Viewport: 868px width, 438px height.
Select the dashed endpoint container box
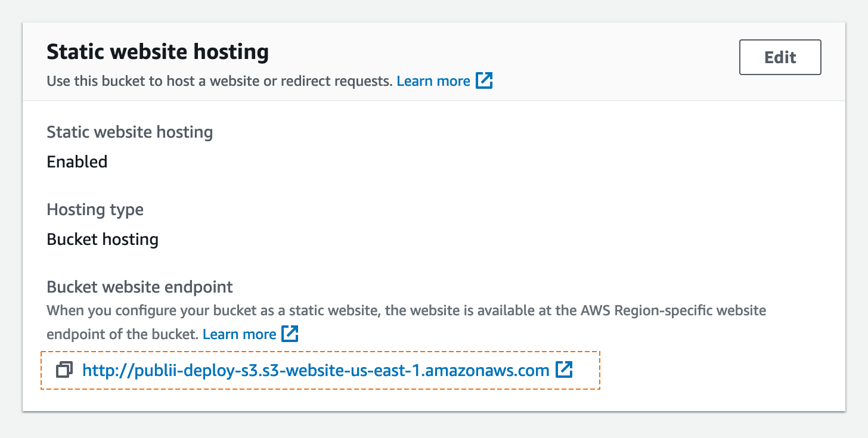(321, 369)
